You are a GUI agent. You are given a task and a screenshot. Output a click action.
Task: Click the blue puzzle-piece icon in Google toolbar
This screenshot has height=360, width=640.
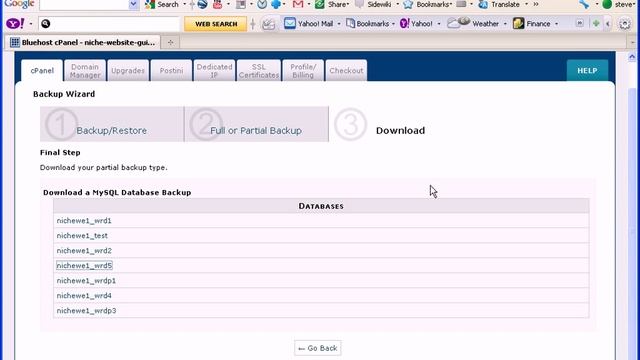point(276,4)
